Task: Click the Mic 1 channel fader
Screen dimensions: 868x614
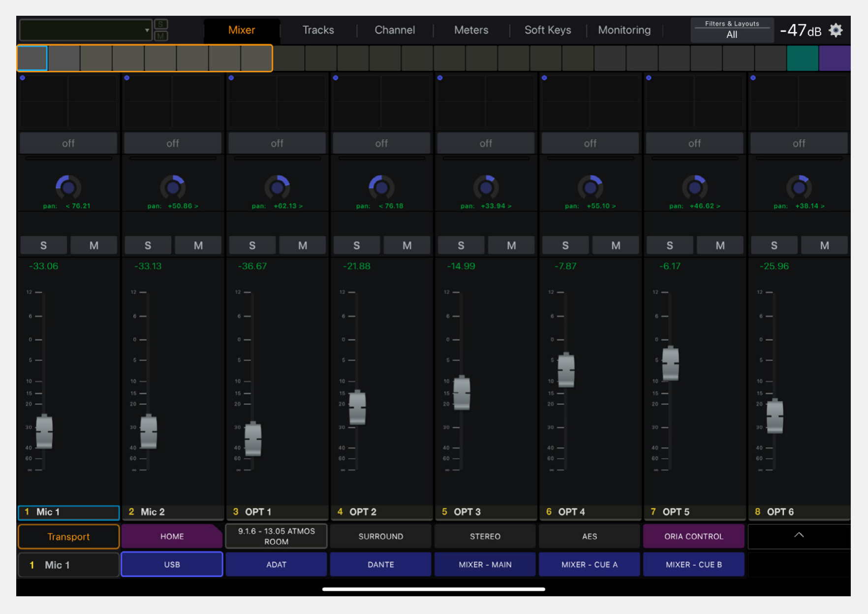Action: point(44,432)
